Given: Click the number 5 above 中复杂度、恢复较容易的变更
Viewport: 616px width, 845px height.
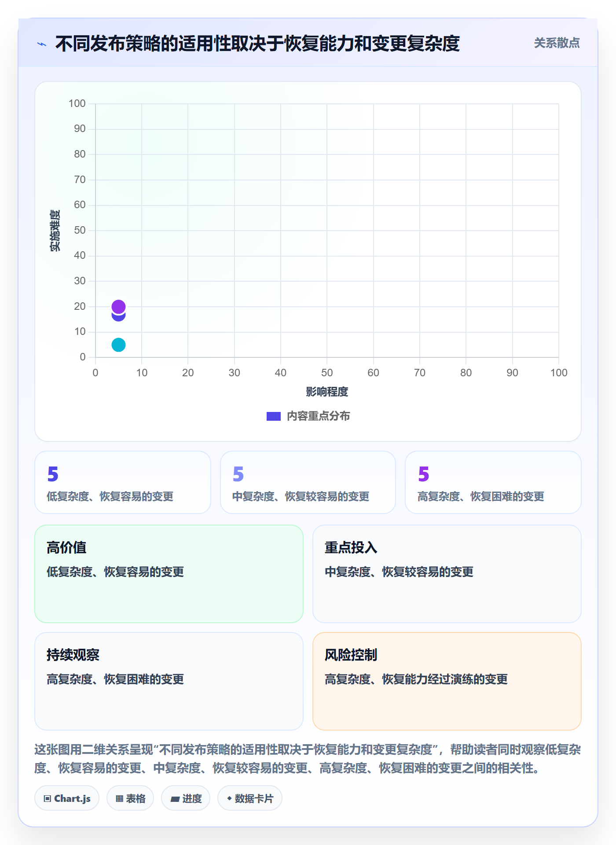Looking at the screenshot, I should (238, 474).
